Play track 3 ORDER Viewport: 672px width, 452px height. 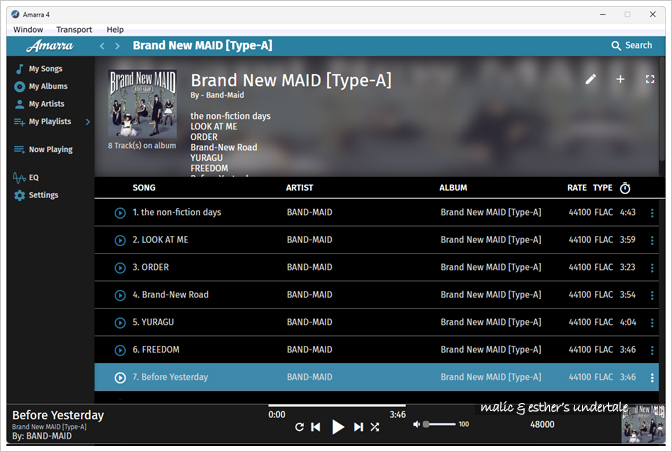click(120, 268)
